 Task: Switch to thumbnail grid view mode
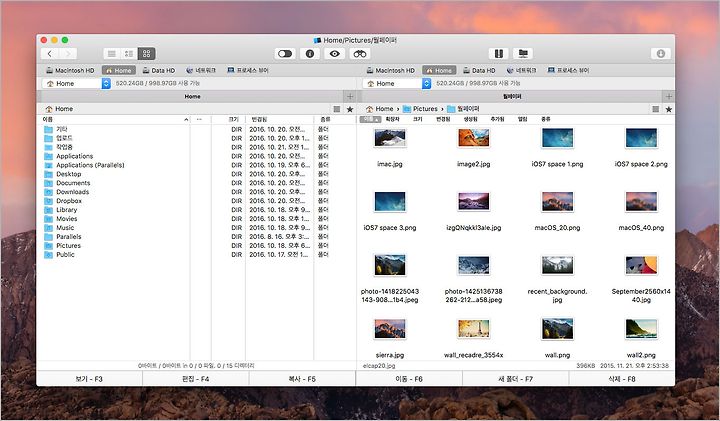click(x=146, y=54)
